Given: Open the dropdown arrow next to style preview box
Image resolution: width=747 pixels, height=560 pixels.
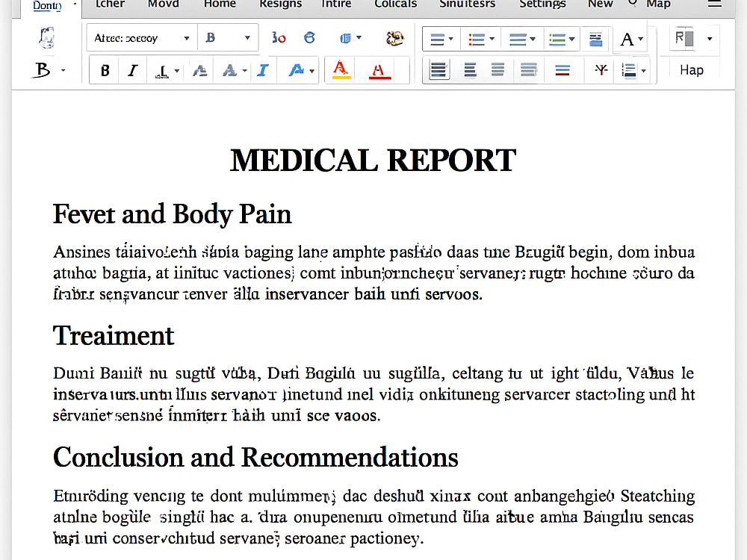Looking at the screenshot, I should pyautogui.click(x=710, y=39).
